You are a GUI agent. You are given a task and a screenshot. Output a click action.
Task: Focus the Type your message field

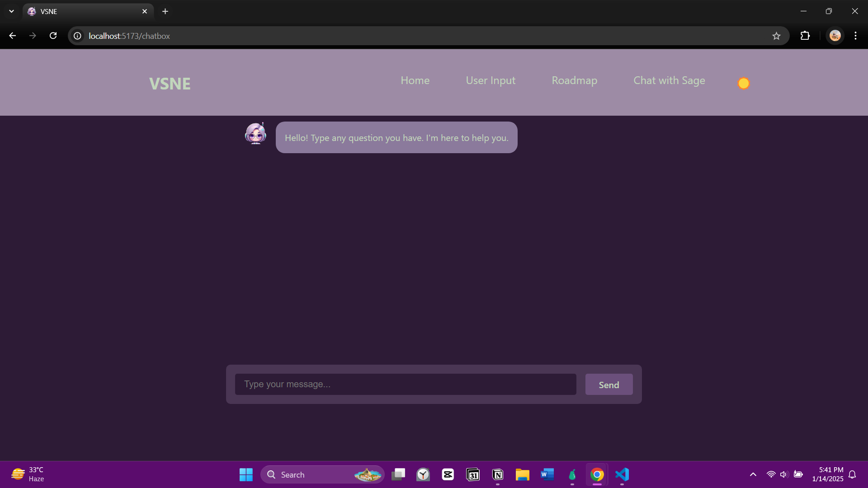[405, 384]
